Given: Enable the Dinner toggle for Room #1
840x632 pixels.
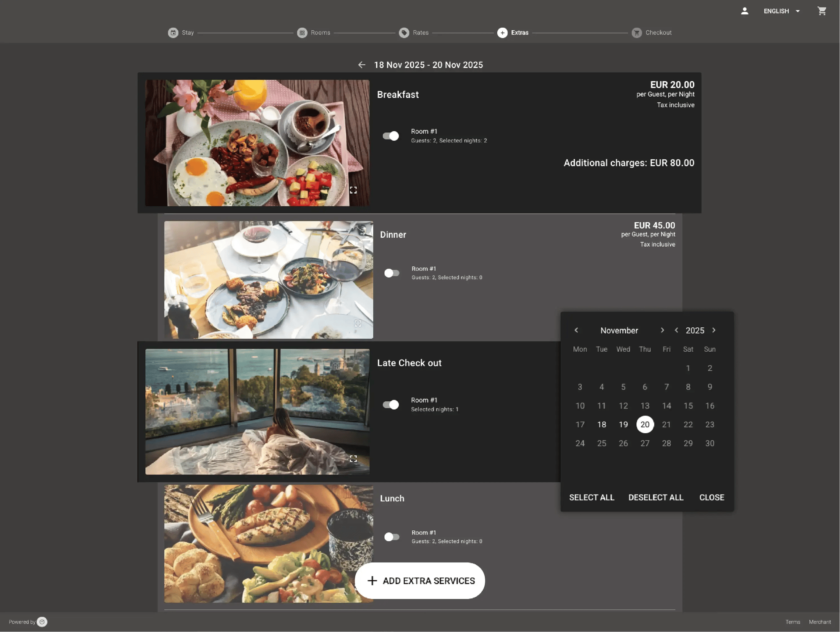Looking at the screenshot, I should (x=391, y=273).
